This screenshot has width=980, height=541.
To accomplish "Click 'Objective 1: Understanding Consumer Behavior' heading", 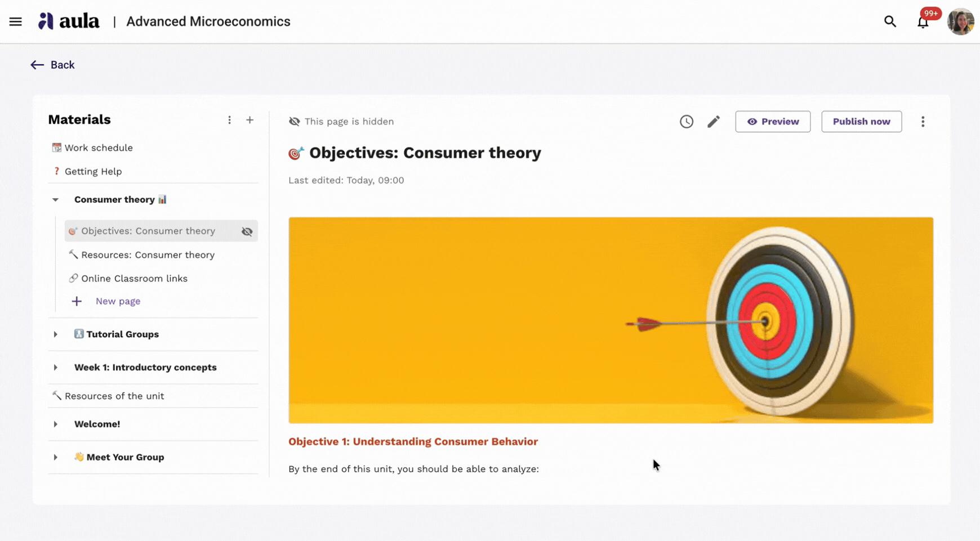I will click(413, 441).
